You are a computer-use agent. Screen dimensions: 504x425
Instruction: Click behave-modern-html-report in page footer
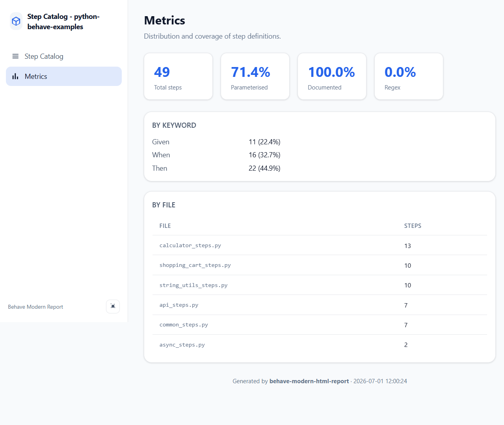[309, 381]
